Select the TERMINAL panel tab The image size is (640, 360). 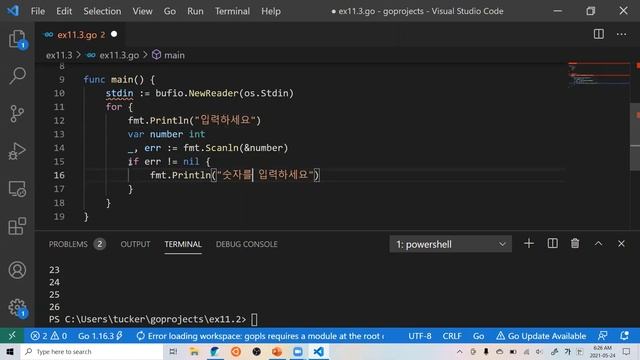(183, 244)
